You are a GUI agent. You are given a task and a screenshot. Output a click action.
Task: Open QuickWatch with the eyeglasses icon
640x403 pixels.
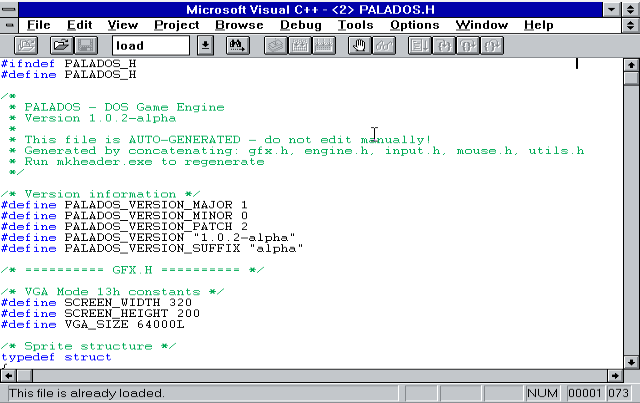click(384, 45)
